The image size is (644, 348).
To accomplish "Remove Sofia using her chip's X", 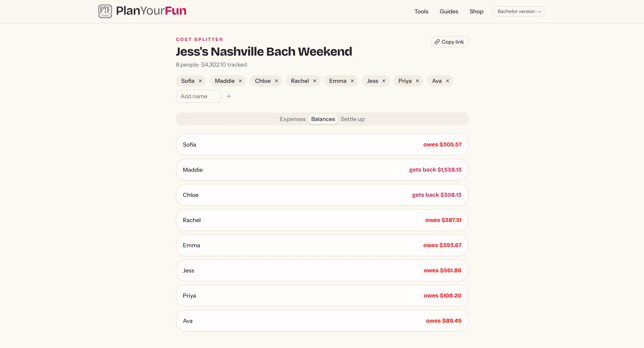I will point(200,81).
